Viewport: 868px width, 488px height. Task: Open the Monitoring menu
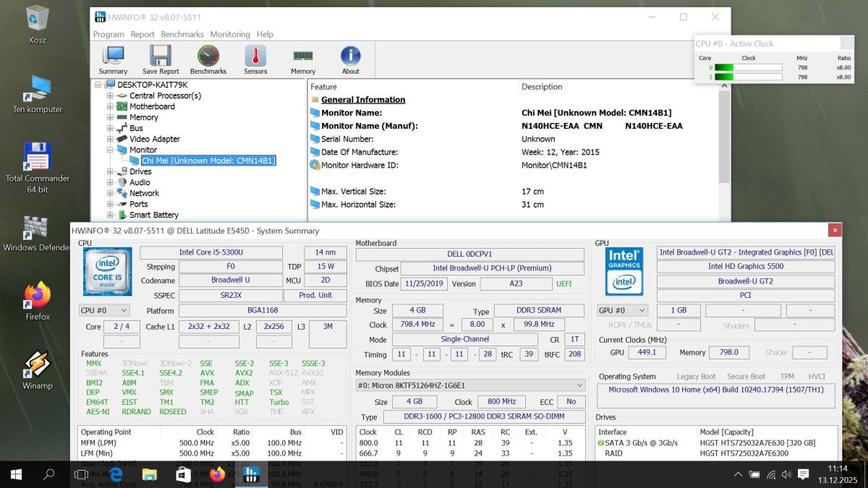click(230, 34)
